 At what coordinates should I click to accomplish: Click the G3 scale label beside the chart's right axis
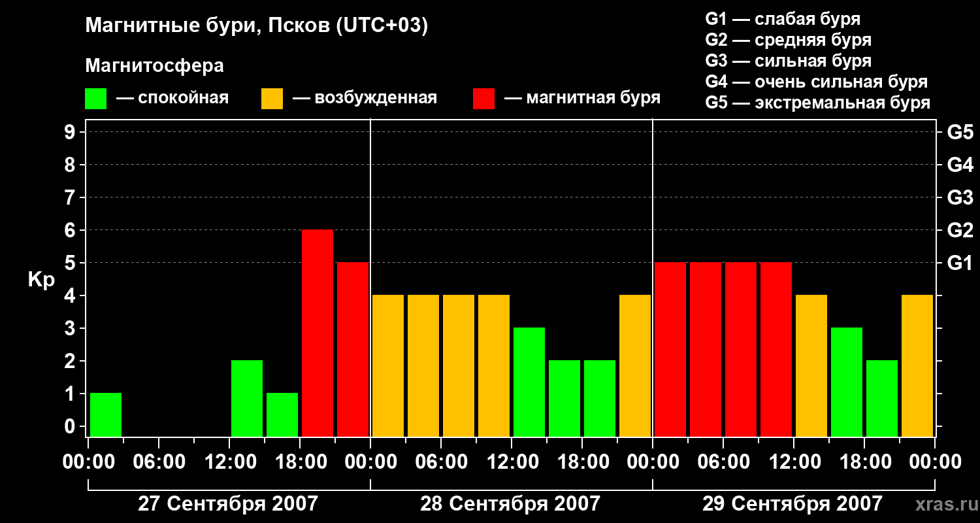(x=960, y=197)
